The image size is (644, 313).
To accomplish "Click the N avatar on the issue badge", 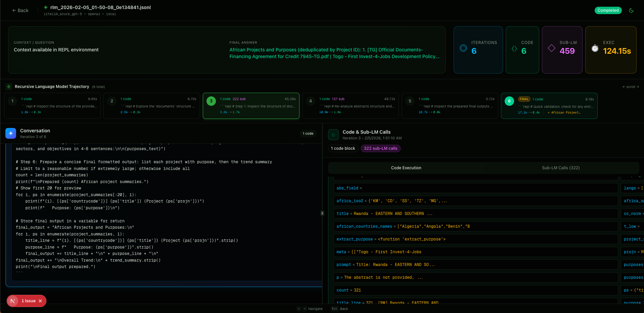I will (12, 301).
